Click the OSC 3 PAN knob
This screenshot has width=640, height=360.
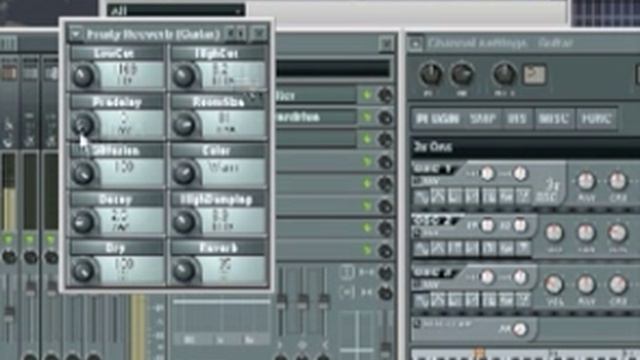[586, 284]
